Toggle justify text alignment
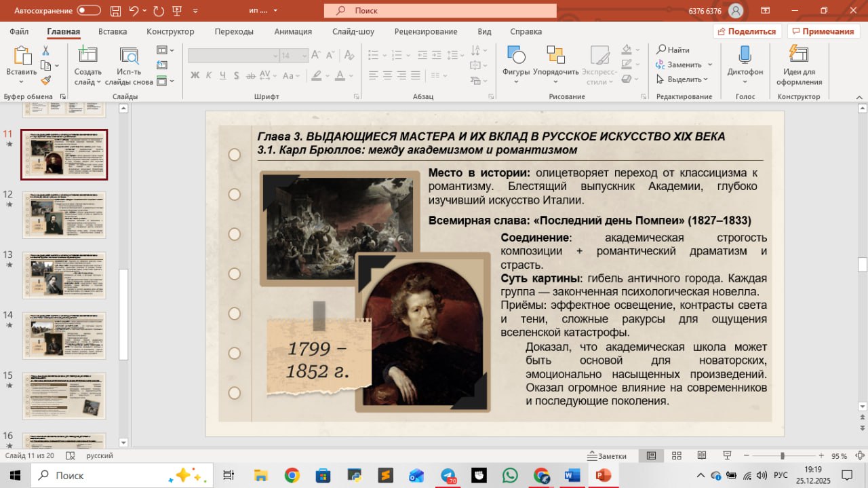The height and width of the screenshot is (488, 868). (x=416, y=75)
